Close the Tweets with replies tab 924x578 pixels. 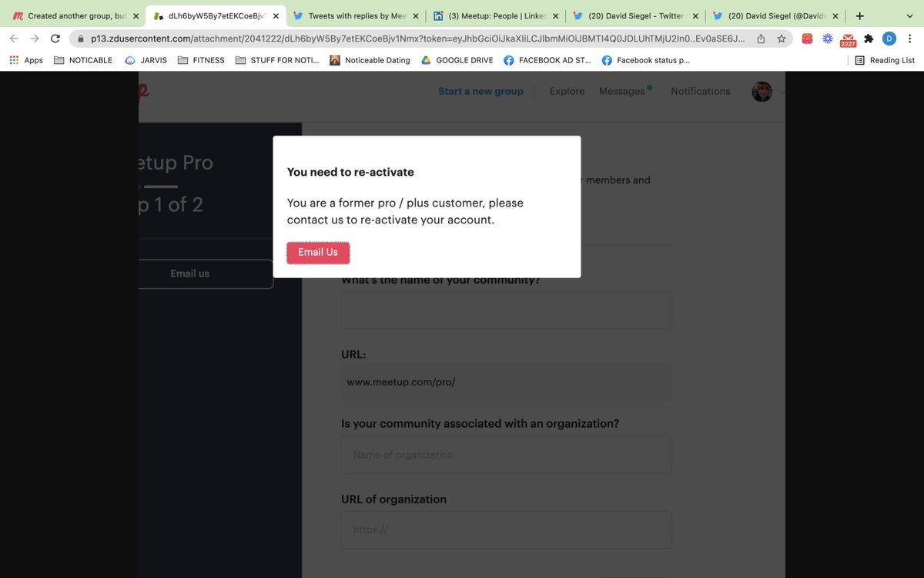pyautogui.click(x=416, y=15)
